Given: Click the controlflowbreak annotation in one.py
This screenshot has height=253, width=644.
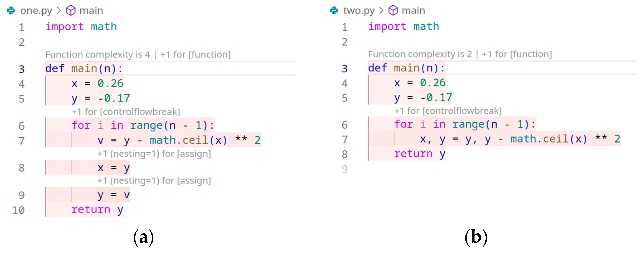Looking at the screenshot, I should coord(126,112).
